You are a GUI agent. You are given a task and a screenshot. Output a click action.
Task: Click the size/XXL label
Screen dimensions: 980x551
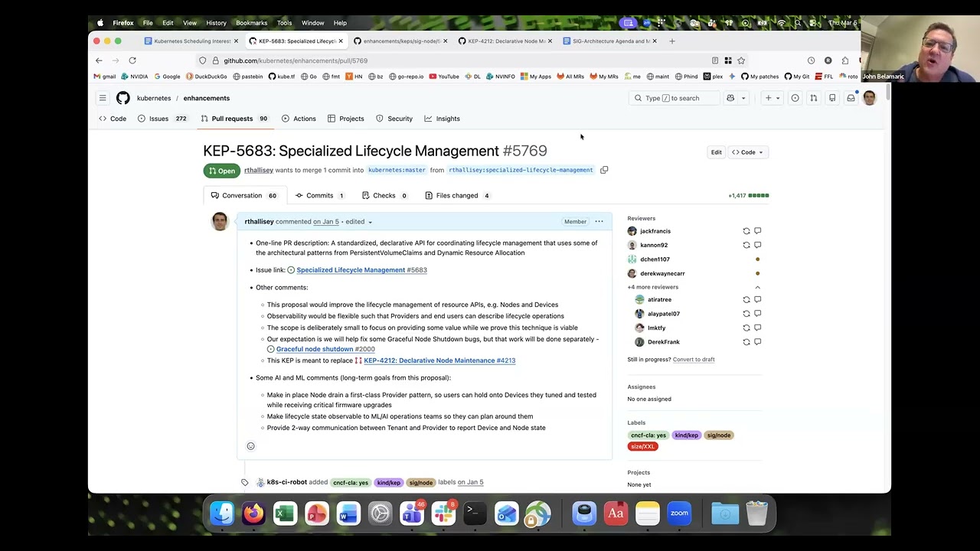[x=643, y=446]
